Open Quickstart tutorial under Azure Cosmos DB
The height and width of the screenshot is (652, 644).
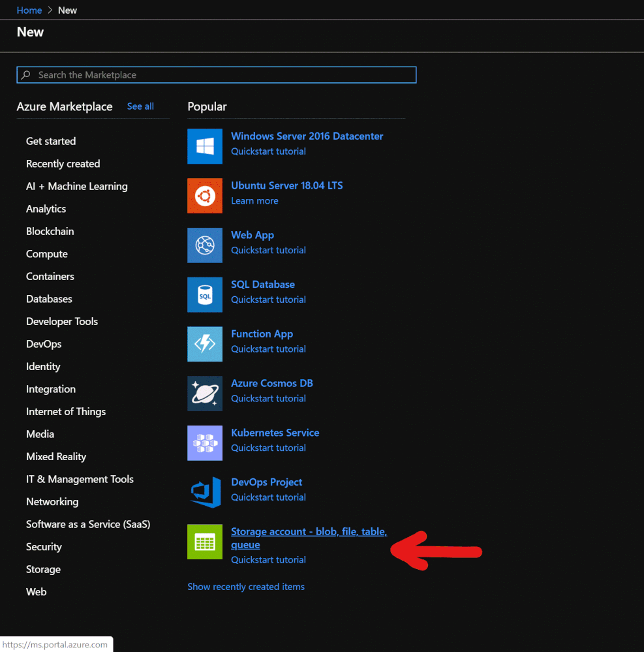pos(268,399)
